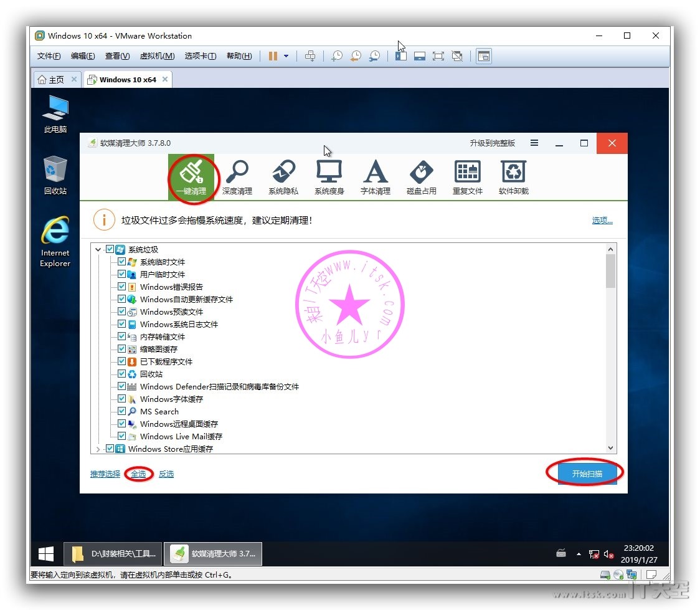Uncheck the 回收站 checkbox in the list
Screen dimensions: 700x610
(121, 374)
